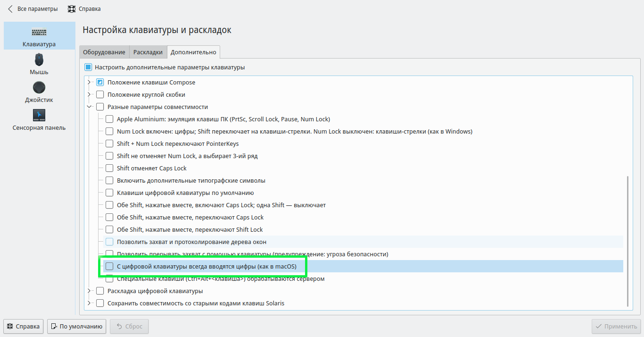
Task: Collapse Разные параметры совместимости group
Action: click(89, 107)
